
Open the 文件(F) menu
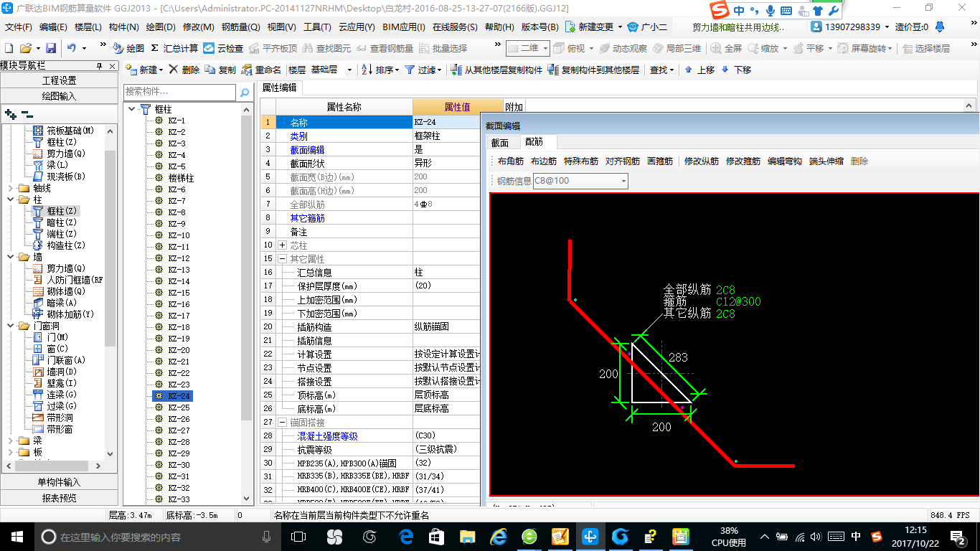tap(19, 27)
